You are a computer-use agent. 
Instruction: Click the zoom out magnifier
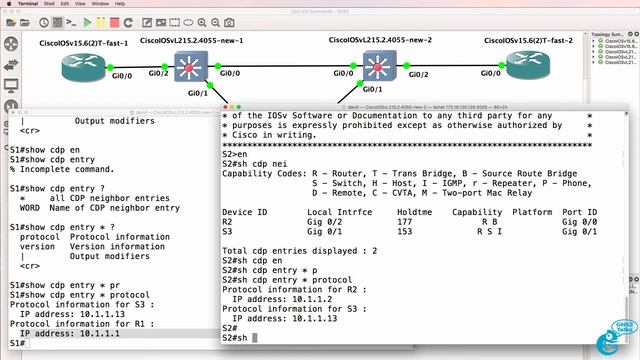coord(216,22)
